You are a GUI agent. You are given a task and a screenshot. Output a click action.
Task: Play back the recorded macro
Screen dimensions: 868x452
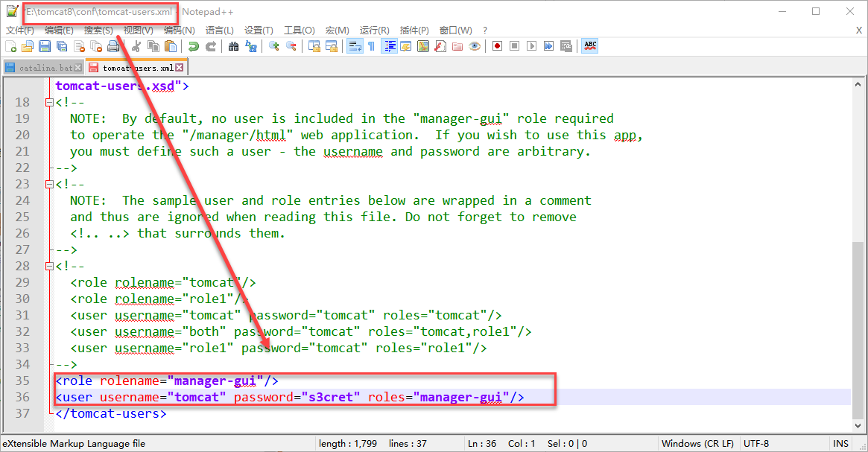[531, 46]
